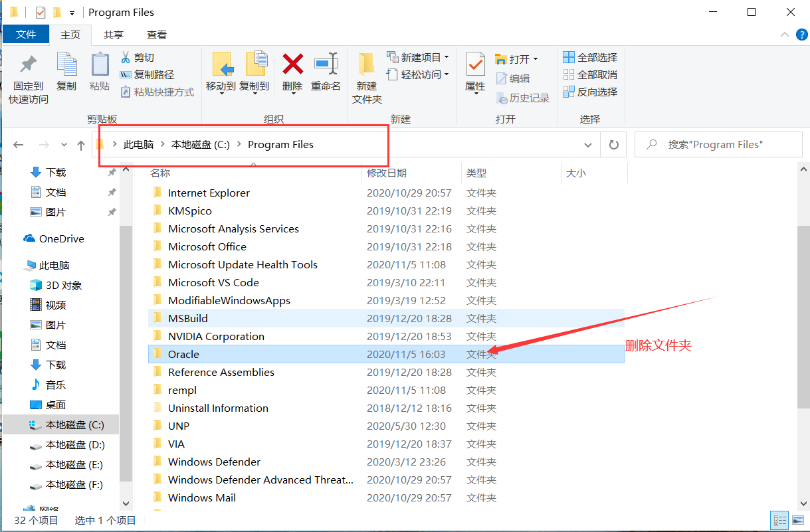Select the Oracle folder
The height and width of the screenshot is (532, 810).
386,355
